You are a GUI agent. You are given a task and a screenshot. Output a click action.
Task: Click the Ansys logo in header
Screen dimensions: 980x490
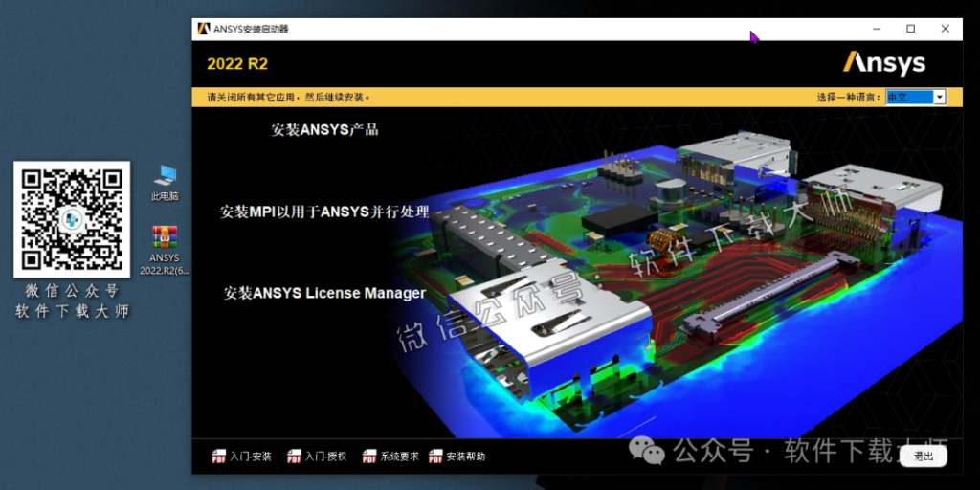point(883,64)
